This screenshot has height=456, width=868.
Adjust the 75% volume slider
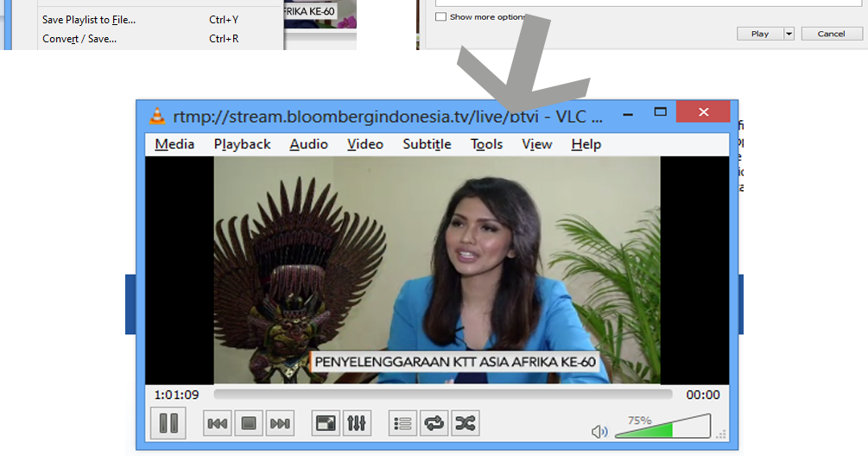click(662, 426)
